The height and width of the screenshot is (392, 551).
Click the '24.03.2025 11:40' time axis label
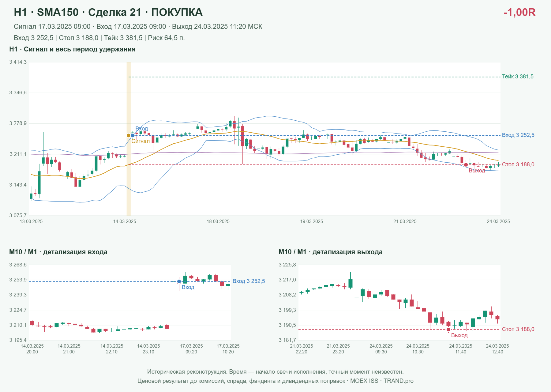point(461,349)
